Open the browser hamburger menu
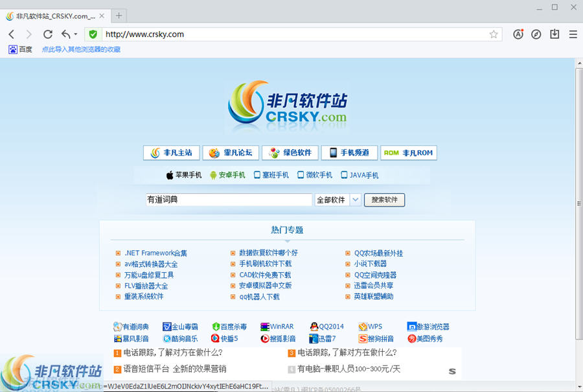583x392 pixels. point(573,34)
